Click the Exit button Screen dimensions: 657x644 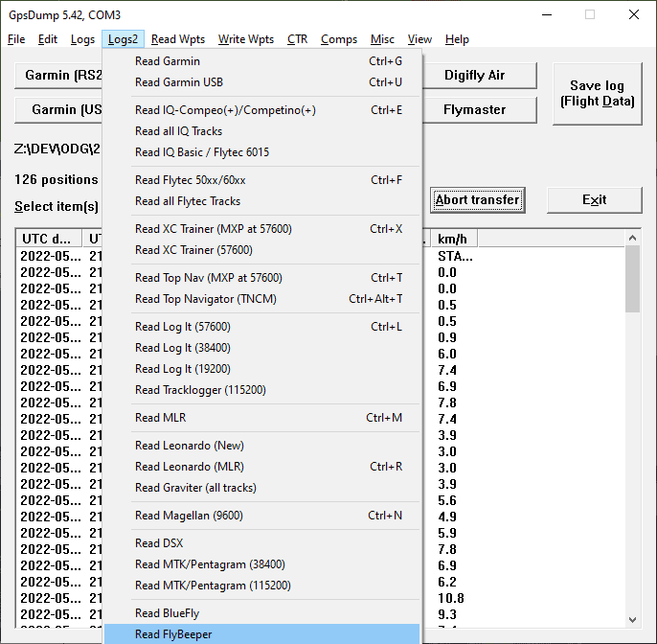(x=594, y=200)
